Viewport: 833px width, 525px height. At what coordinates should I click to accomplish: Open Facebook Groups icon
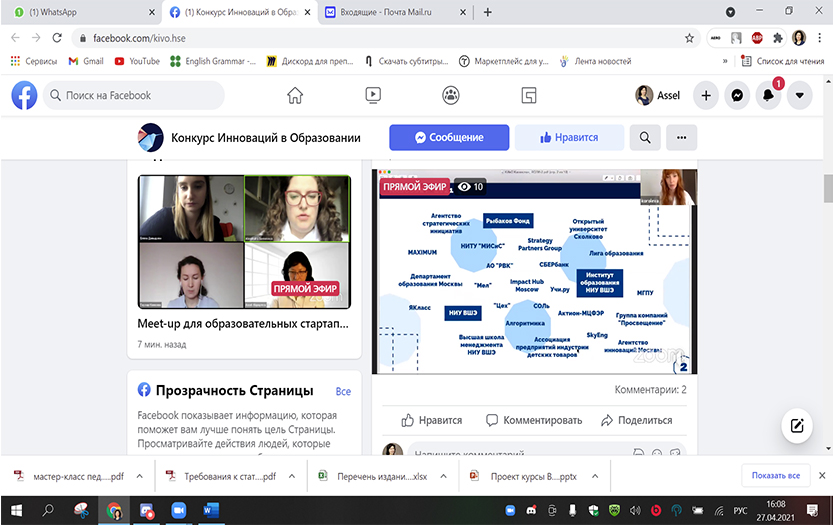point(451,96)
